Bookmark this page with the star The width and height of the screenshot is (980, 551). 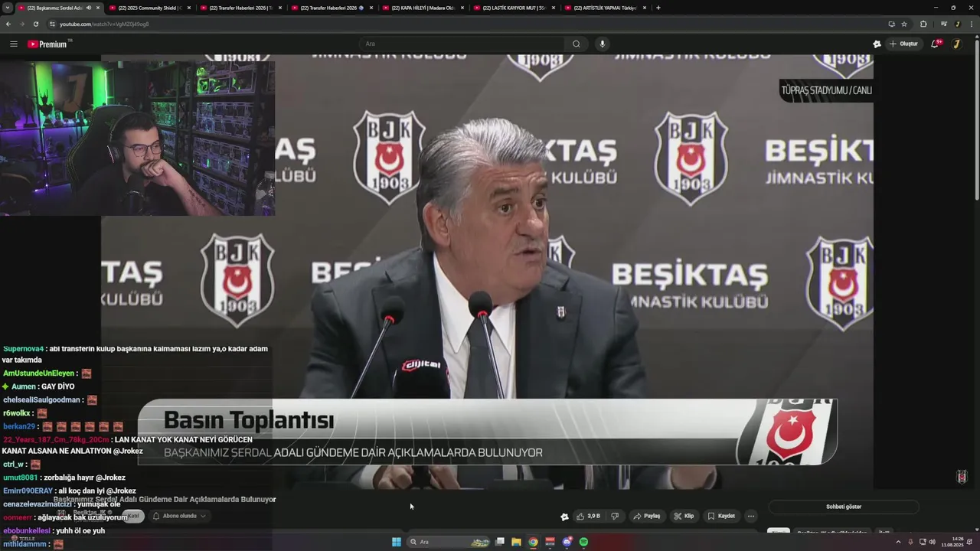(x=903, y=24)
